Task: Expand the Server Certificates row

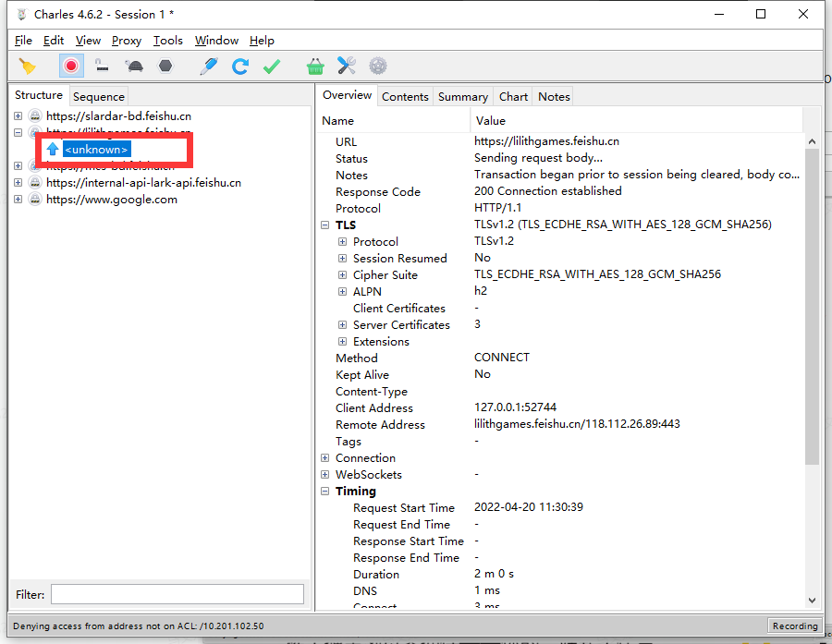Action: point(342,324)
